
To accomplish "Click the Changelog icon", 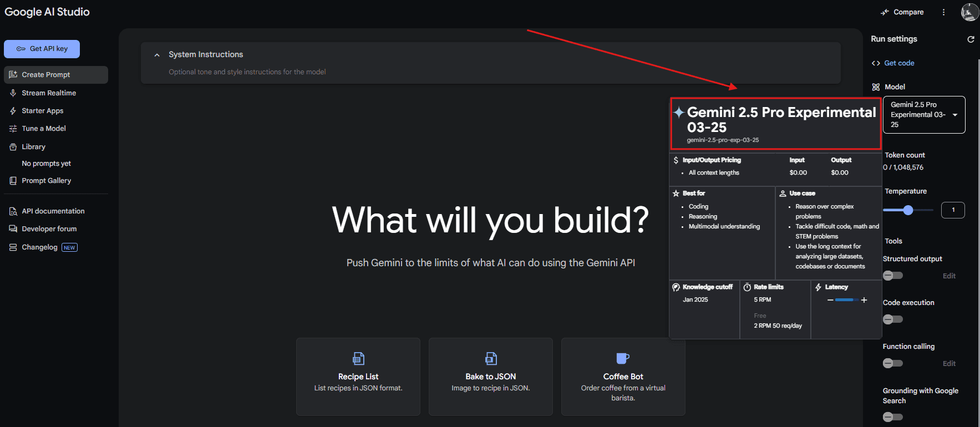I will pos(13,247).
